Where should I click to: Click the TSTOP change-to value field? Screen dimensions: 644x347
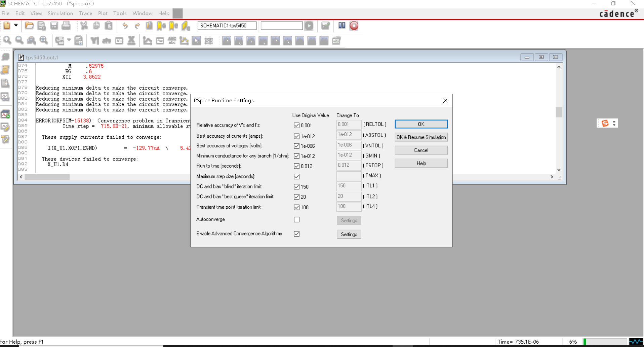click(x=349, y=165)
